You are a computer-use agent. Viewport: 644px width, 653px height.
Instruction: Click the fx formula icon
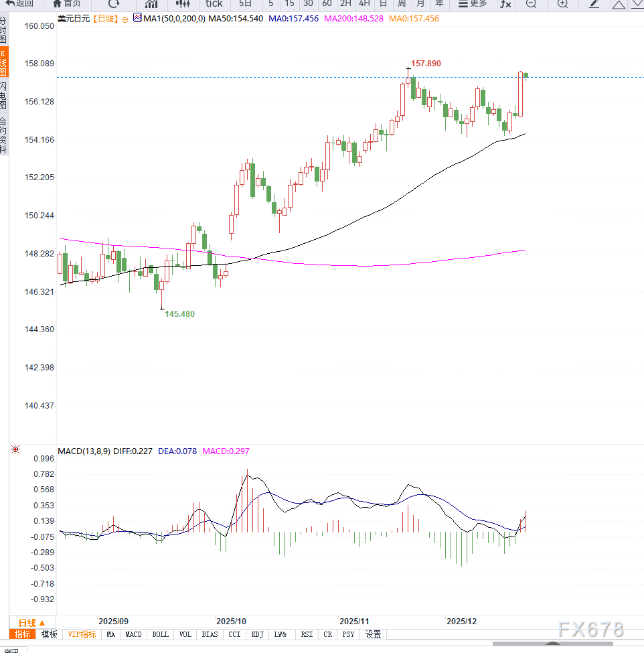506,4
